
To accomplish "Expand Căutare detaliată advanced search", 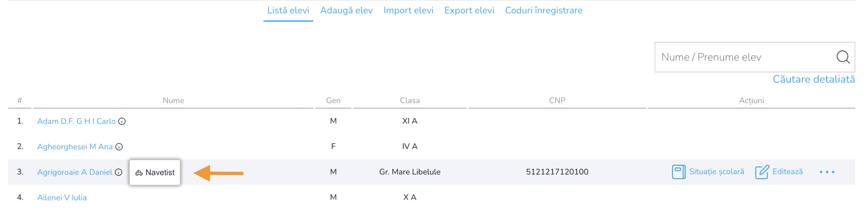I will point(813,79).
